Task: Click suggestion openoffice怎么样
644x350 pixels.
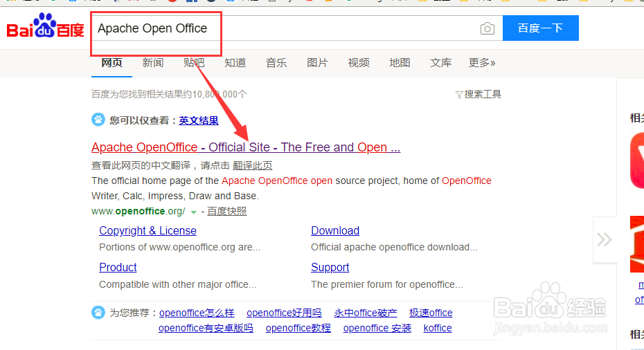Action: pos(197,313)
